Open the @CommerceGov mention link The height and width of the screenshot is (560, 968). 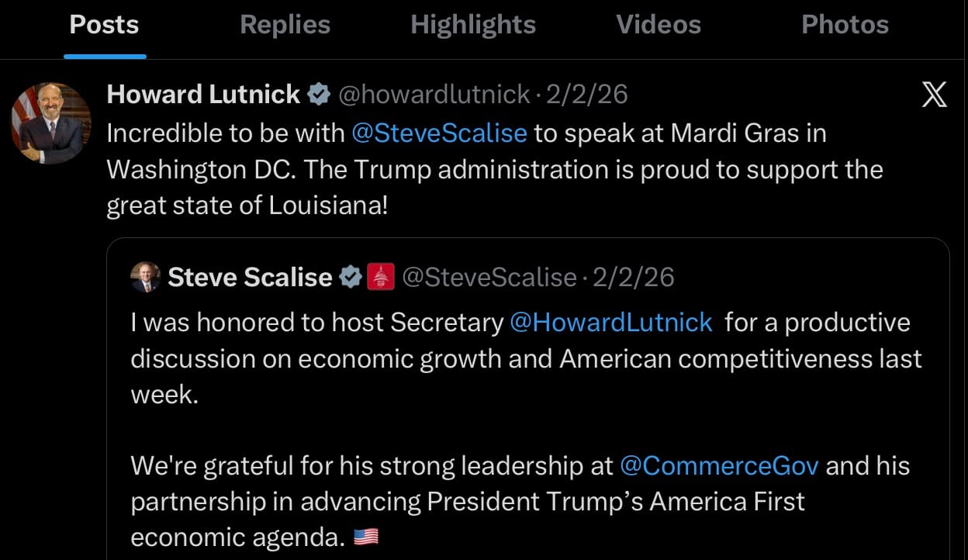(719, 465)
